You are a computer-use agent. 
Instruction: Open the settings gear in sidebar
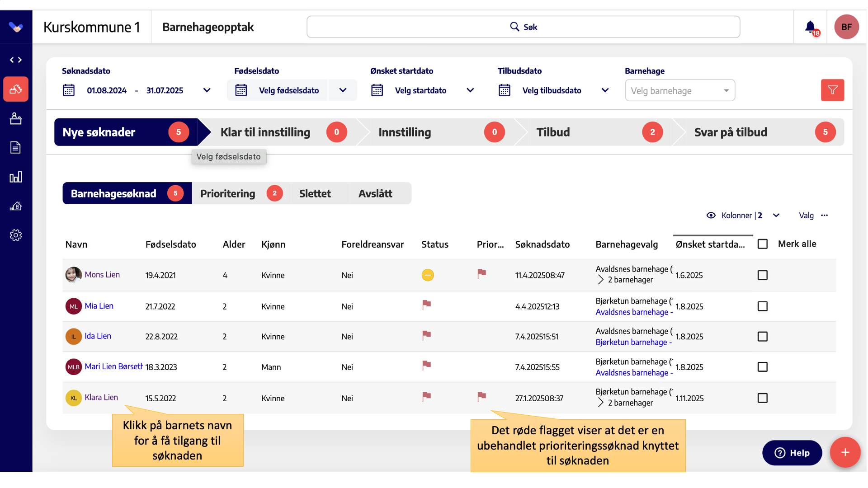point(16,235)
